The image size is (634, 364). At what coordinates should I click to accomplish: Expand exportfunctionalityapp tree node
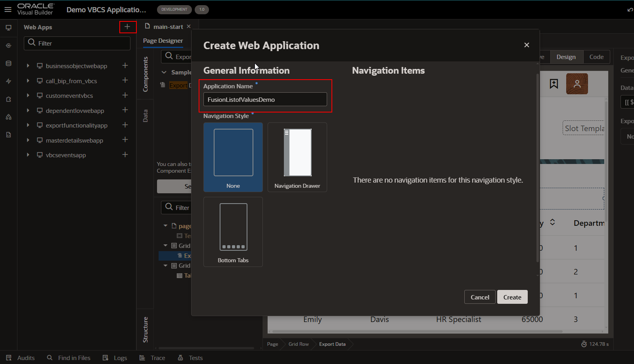(28, 125)
